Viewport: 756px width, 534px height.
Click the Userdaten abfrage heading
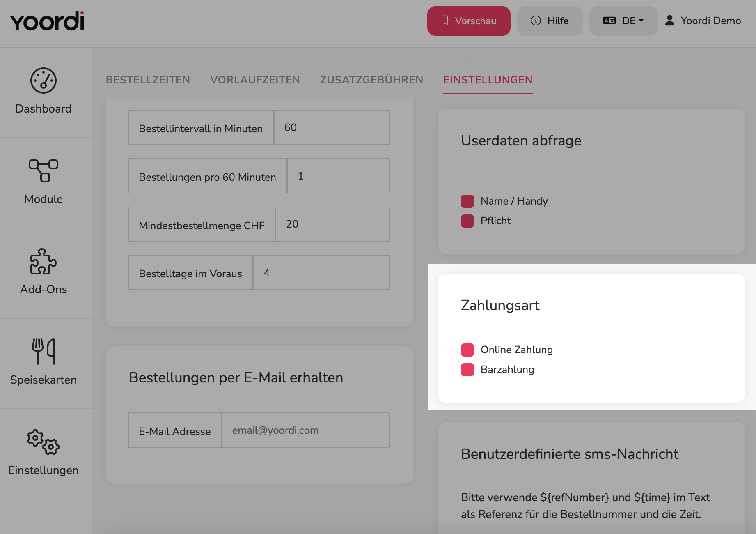[x=521, y=140]
